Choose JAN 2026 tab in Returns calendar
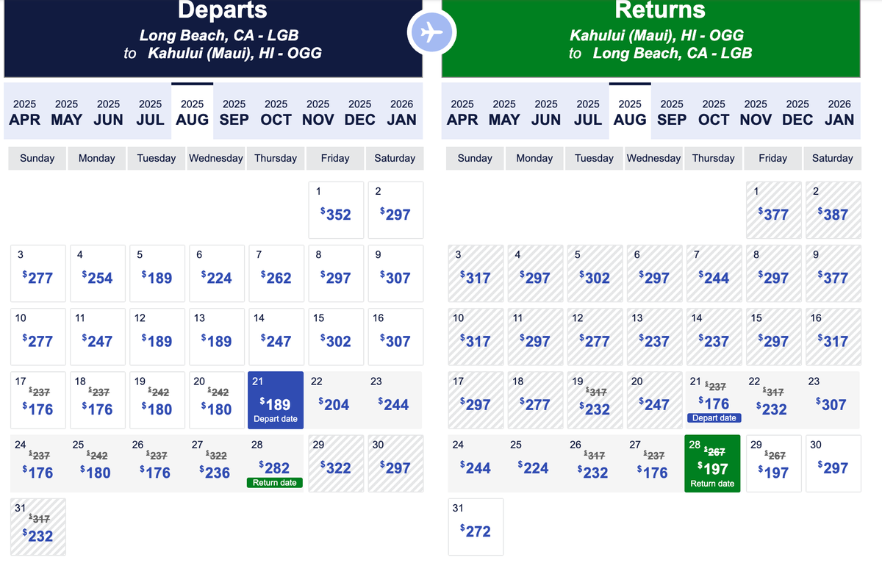 coord(839,112)
